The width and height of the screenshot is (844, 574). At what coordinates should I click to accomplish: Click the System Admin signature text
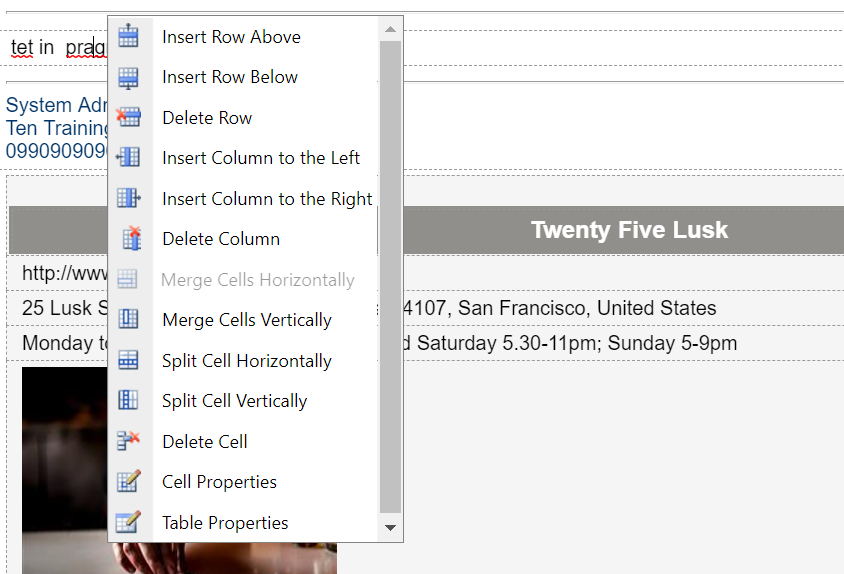[x=57, y=105]
